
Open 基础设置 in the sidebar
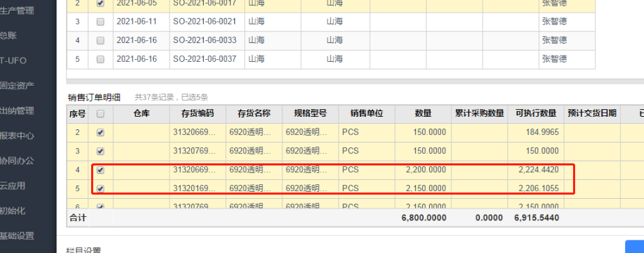(x=17, y=236)
